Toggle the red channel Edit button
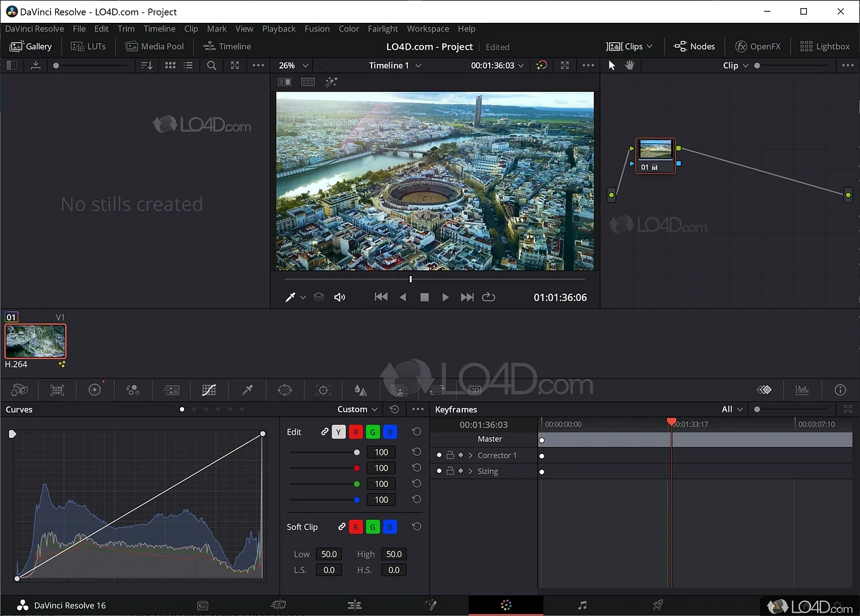 coord(355,432)
